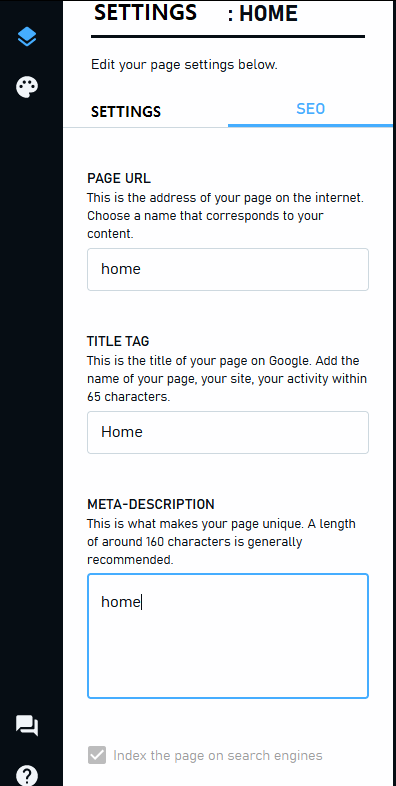396x786 pixels.
Task: Open the design palette icon
Action: (x=27, y=87)
